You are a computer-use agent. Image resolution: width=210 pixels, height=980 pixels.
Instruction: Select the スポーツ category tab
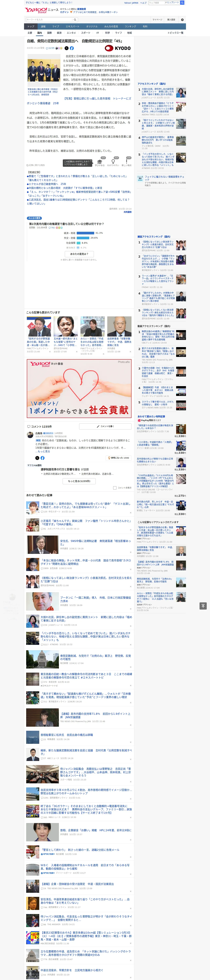coord(86,33)
